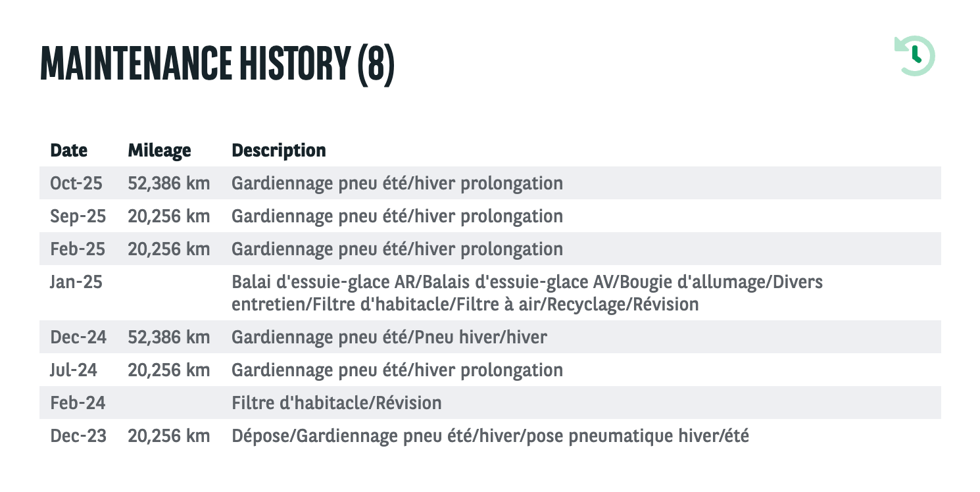
Task: Click the Date column header
Action: pos(69,151)
